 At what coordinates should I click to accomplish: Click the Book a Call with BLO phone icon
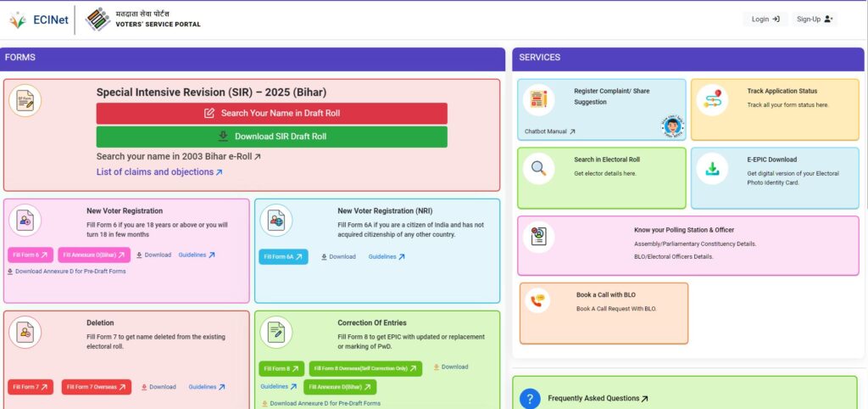tap(537, 300)
